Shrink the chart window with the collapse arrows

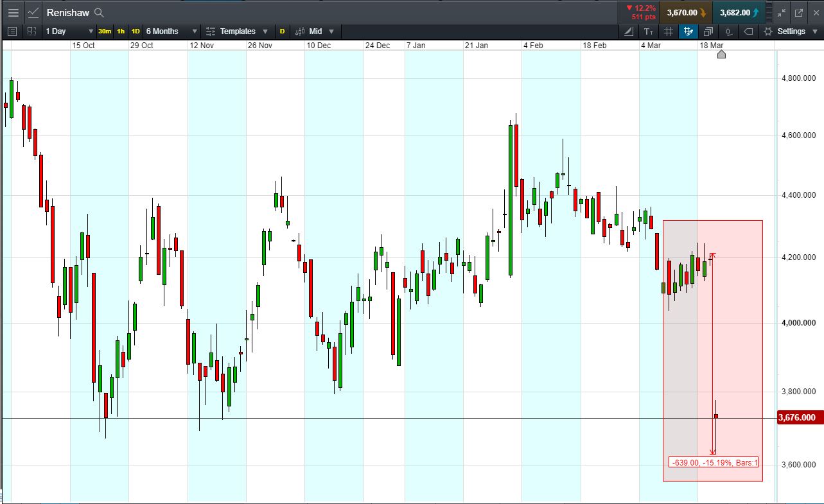781,12
